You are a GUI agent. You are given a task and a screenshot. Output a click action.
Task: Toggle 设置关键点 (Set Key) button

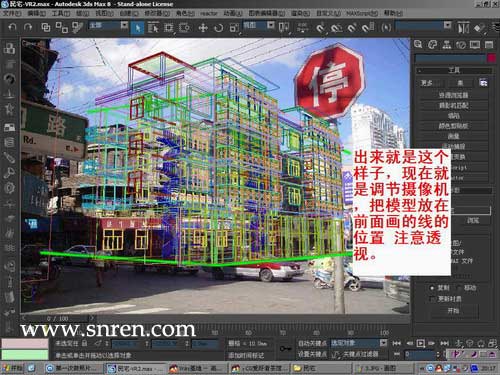click(312, 354)
